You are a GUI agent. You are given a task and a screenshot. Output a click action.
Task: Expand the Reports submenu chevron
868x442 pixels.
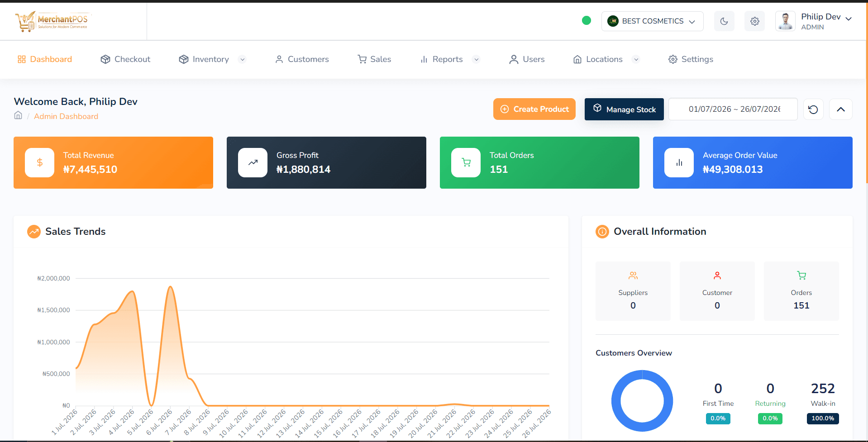[476, 59]
